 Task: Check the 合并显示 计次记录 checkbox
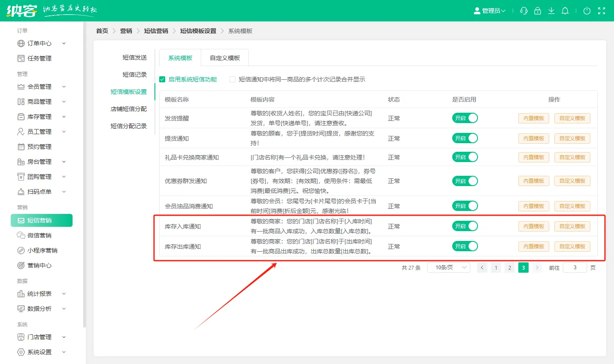click(x=233, y=79)
